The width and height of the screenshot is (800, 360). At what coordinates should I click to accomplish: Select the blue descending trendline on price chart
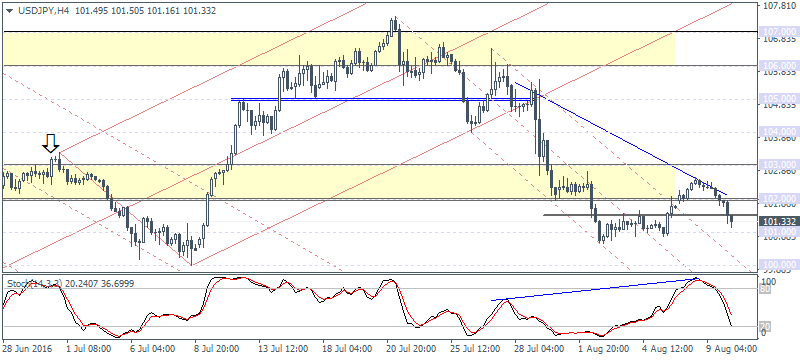click(x=621, y=138)
